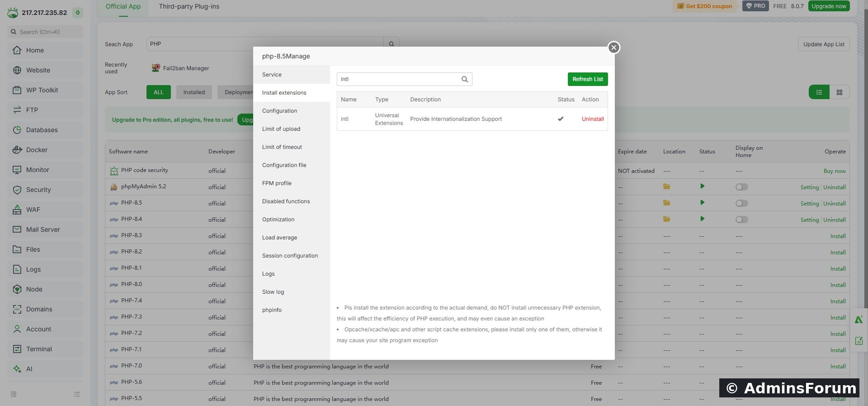Click the search magnifier icon in extension search
The width and height of the screenshot is (868, 406).
(x=464, y=79)
